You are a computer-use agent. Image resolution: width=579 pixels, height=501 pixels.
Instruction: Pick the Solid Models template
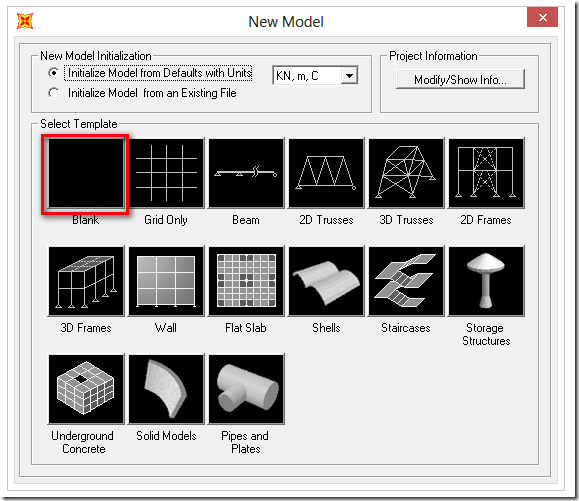tap(166, 389)
